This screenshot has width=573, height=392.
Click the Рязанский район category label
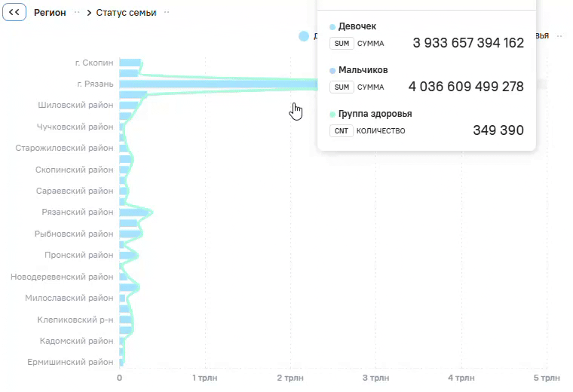(78, 213)
